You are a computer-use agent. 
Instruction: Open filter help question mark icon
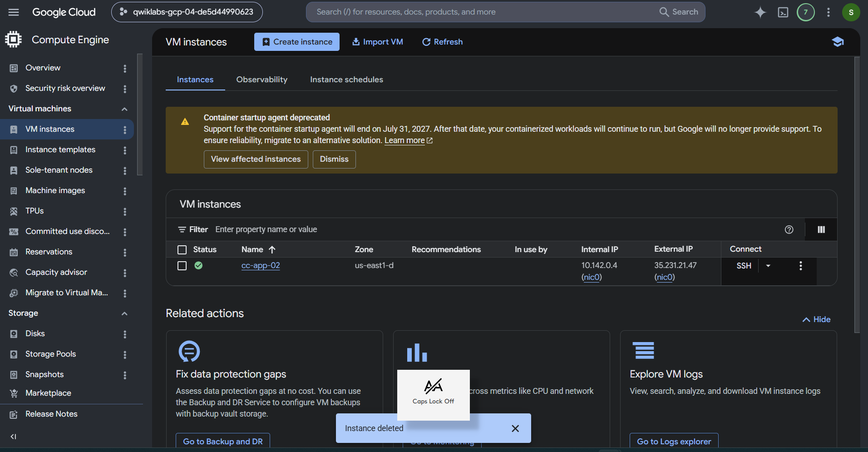click(x=789, y=229)
